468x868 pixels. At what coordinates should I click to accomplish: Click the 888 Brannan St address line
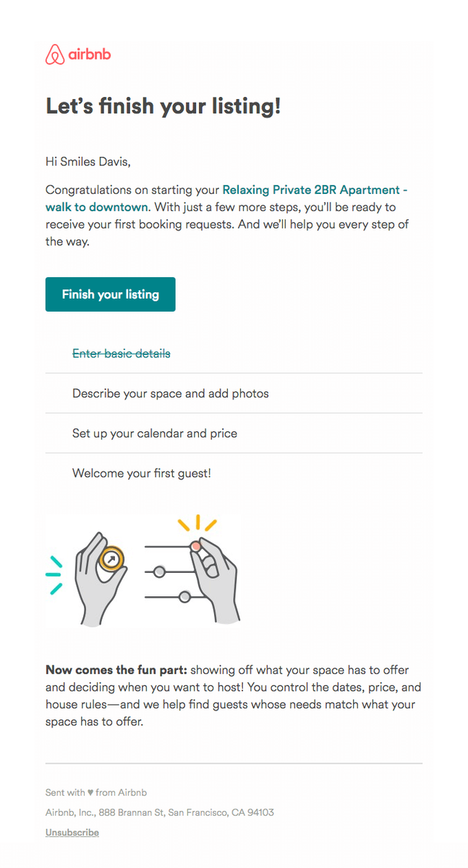[160, 812]
